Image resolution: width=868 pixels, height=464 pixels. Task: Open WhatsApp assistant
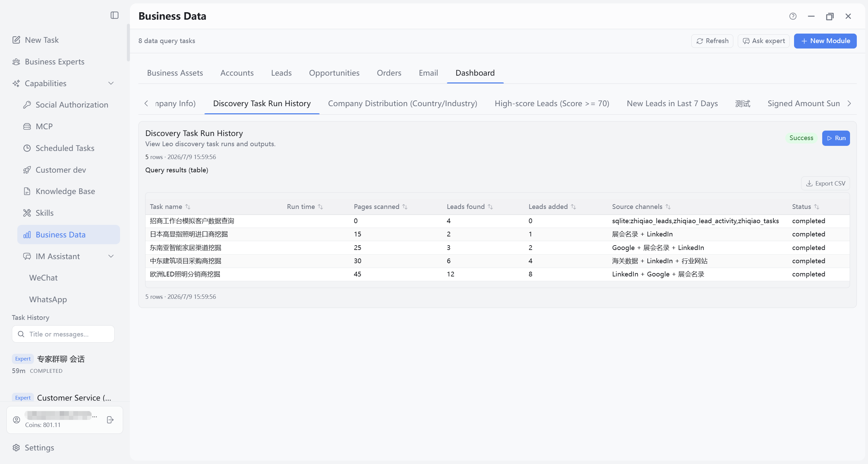point(48,299)
